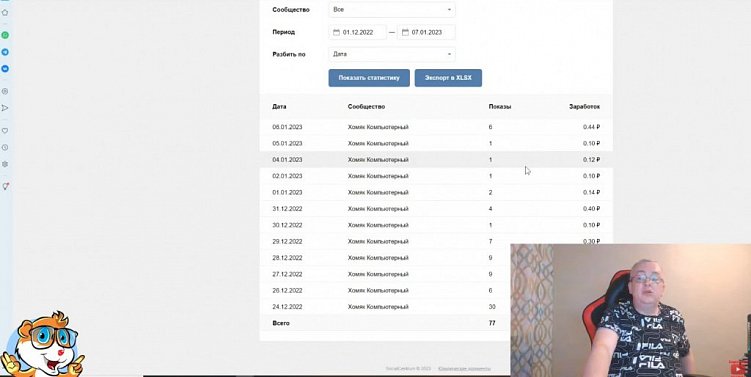751x377 pixels.
Task: Click Хомяк Компьютерный in the 06.01.2023 row
Action: coord(378,127)
